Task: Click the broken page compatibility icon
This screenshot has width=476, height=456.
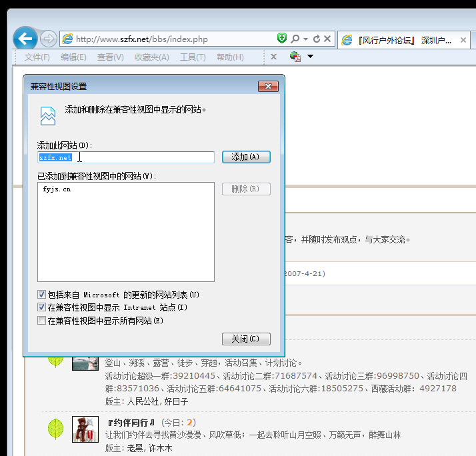Action: pyautogui.click(x=48, y=116)
